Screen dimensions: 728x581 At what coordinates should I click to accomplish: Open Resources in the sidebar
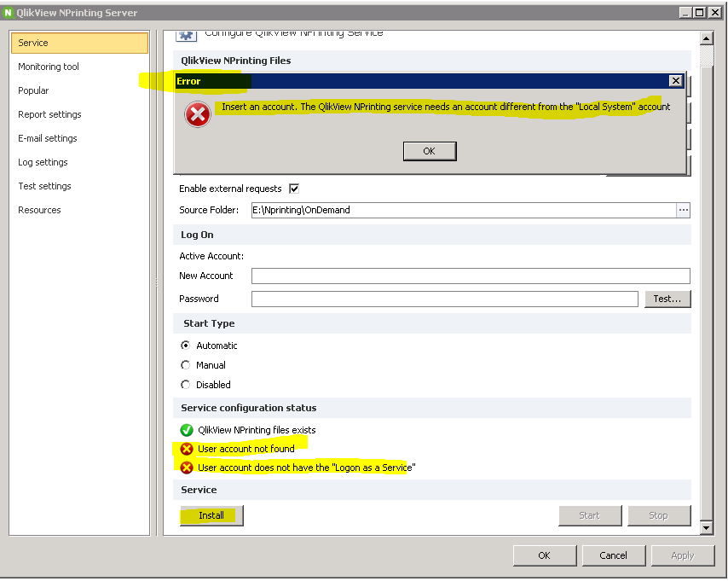pos(39,210)
